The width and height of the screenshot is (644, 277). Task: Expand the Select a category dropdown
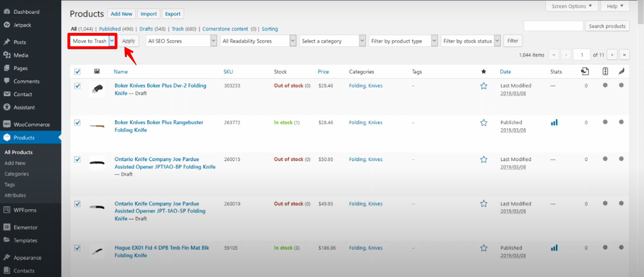coord(332,41)
